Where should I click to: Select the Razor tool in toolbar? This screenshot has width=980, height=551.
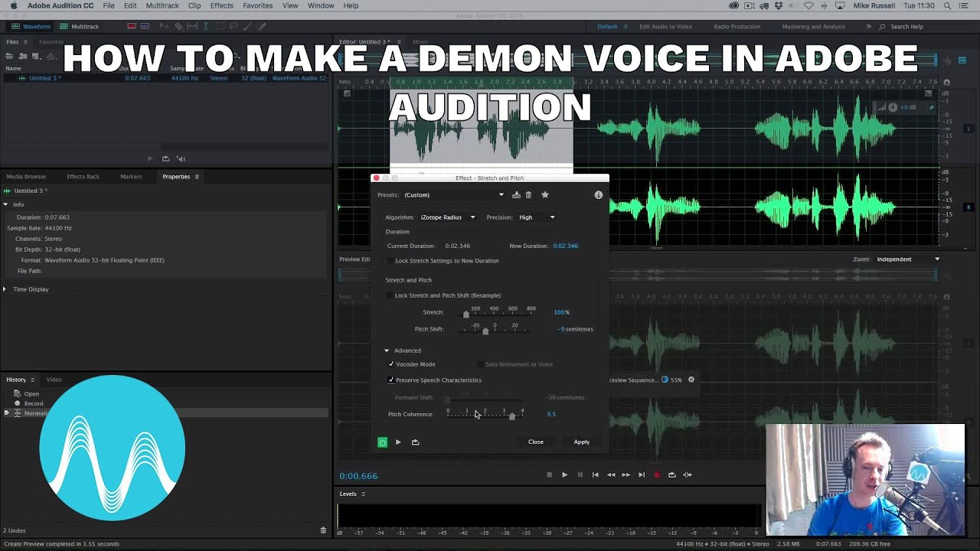point(178,26)
